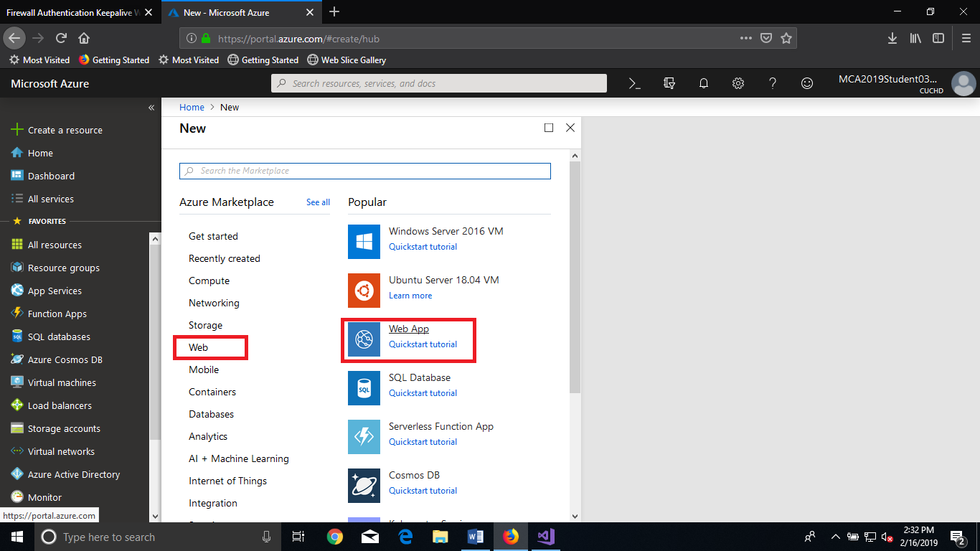
Task: Click the SQL Database icon
Action: click(364, 388)
